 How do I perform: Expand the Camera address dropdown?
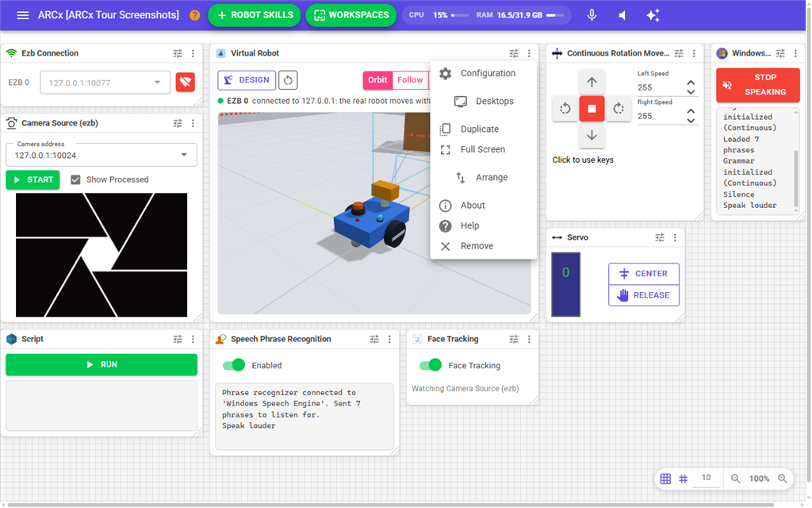(184, 155)
